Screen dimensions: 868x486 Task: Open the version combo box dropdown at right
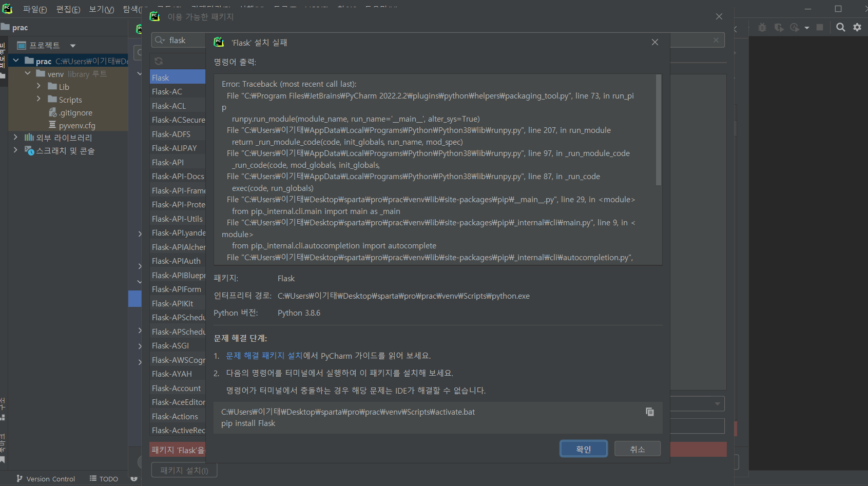tap(717, 404)
